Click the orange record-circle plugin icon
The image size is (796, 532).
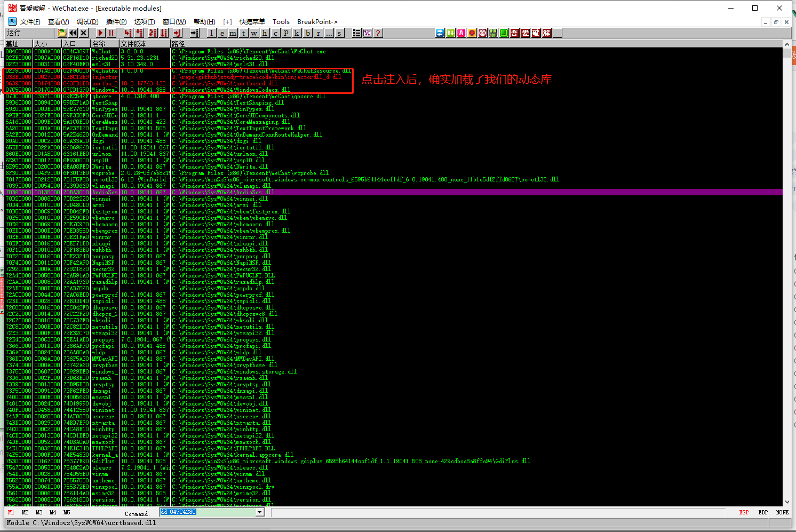472,33
